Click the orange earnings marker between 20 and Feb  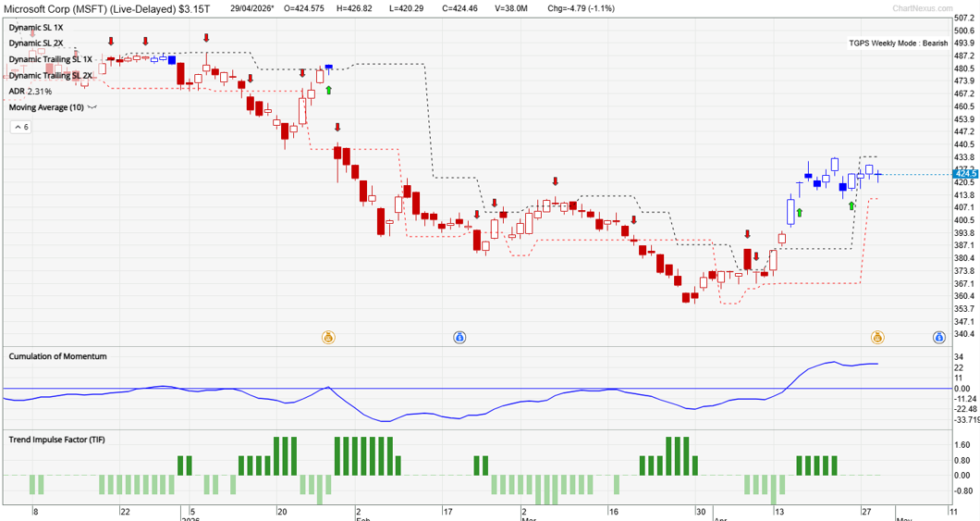[328, 338]
